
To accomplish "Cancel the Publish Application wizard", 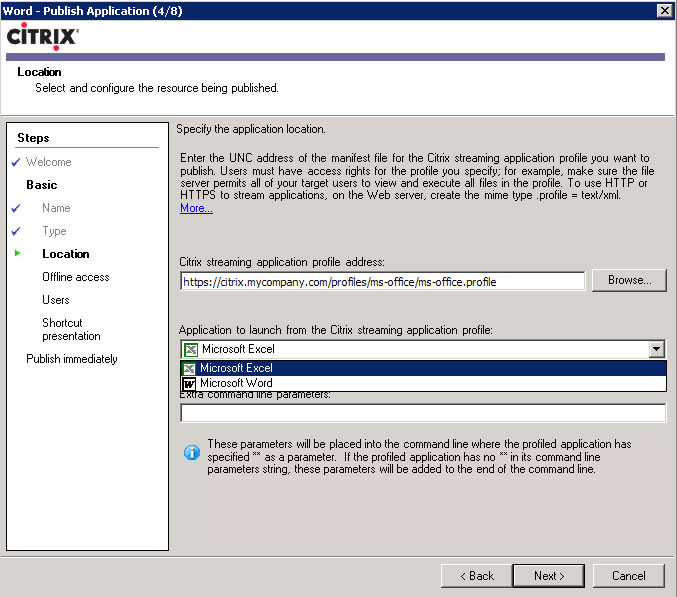I will [x=629, y=576].
